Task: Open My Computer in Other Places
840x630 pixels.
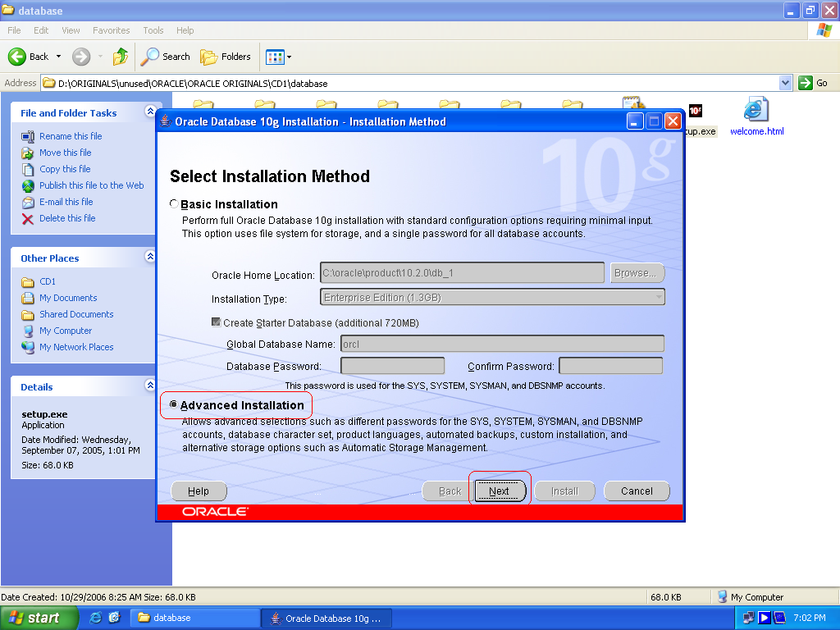Action: pos(66,331)
